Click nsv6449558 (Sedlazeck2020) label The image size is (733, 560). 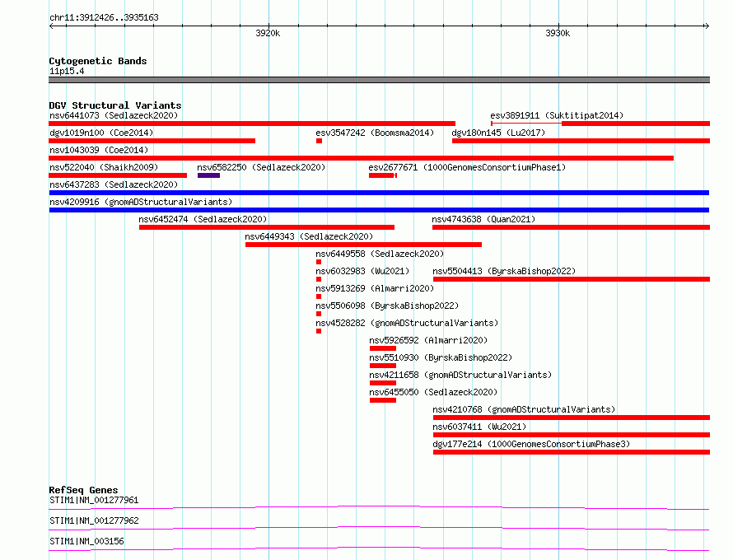click(x=380, y=254)
